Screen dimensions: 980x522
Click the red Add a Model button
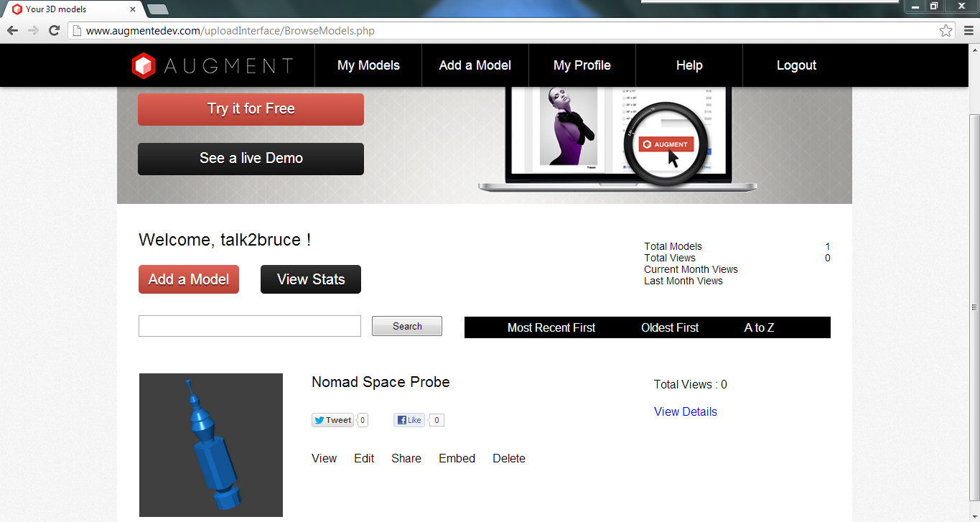188,279
